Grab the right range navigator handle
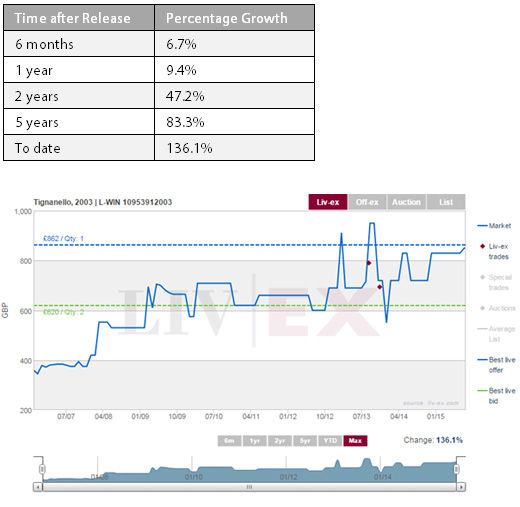The image size is (520, 507). (x=456, y=469)
